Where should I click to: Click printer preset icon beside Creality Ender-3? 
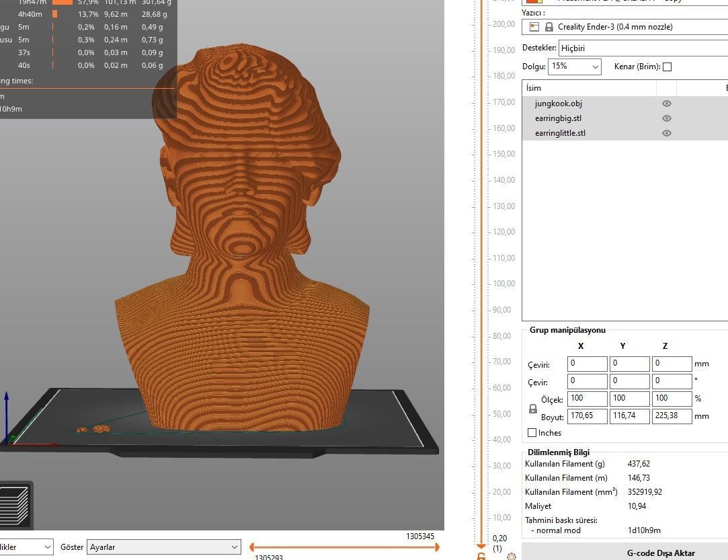(x=534, y=27)
